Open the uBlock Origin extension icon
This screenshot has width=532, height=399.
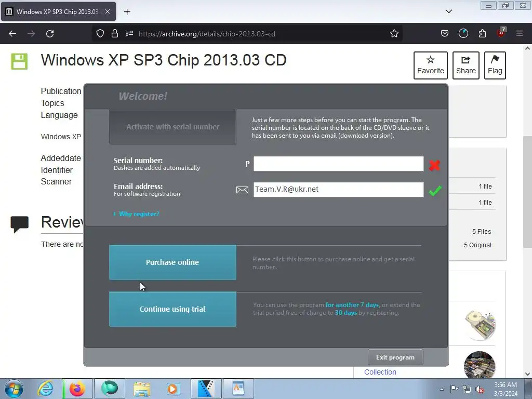tap(501, 33)
